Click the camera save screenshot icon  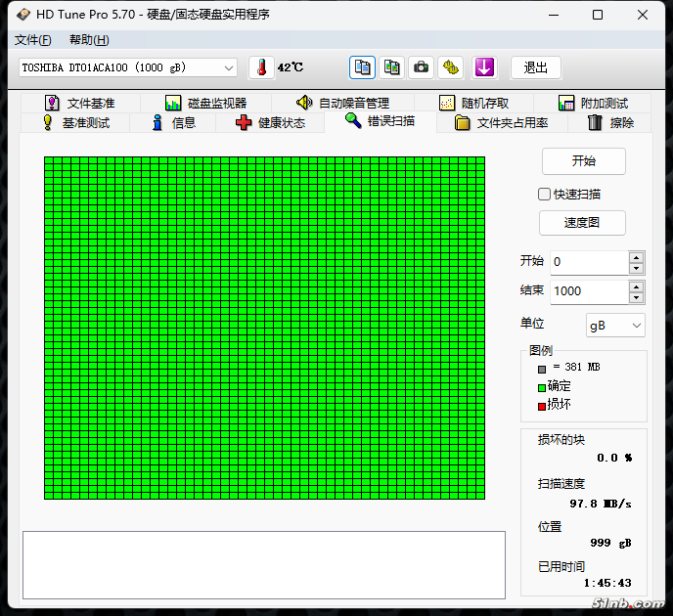[421, 67]
